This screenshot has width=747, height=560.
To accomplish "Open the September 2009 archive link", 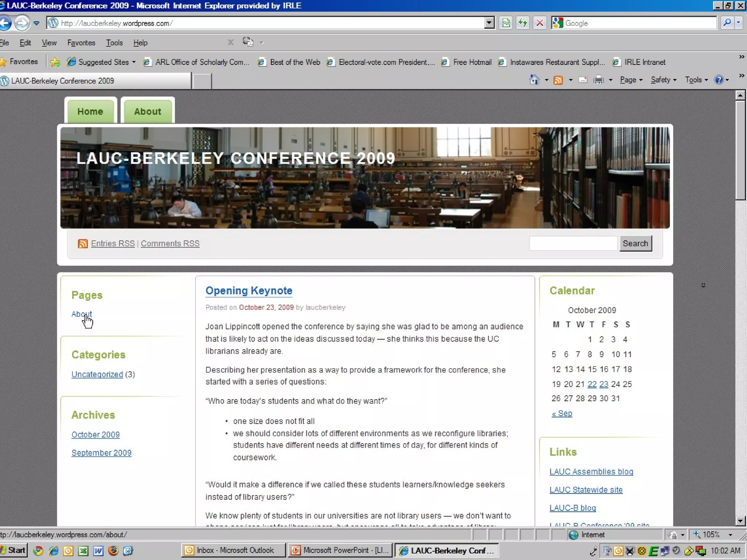I will pos(101,452).
